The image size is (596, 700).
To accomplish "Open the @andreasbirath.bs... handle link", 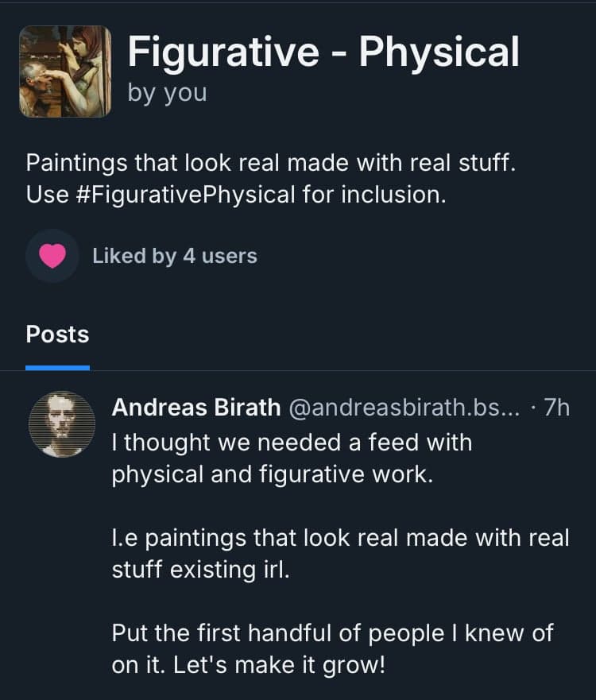I will point(403,408).
